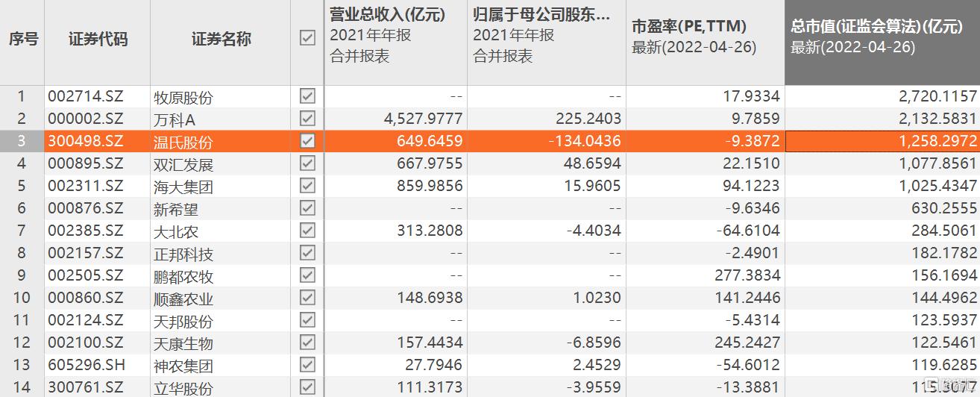Sort by 证券代码 column header
980x397 pixels.
pos(98,40)
